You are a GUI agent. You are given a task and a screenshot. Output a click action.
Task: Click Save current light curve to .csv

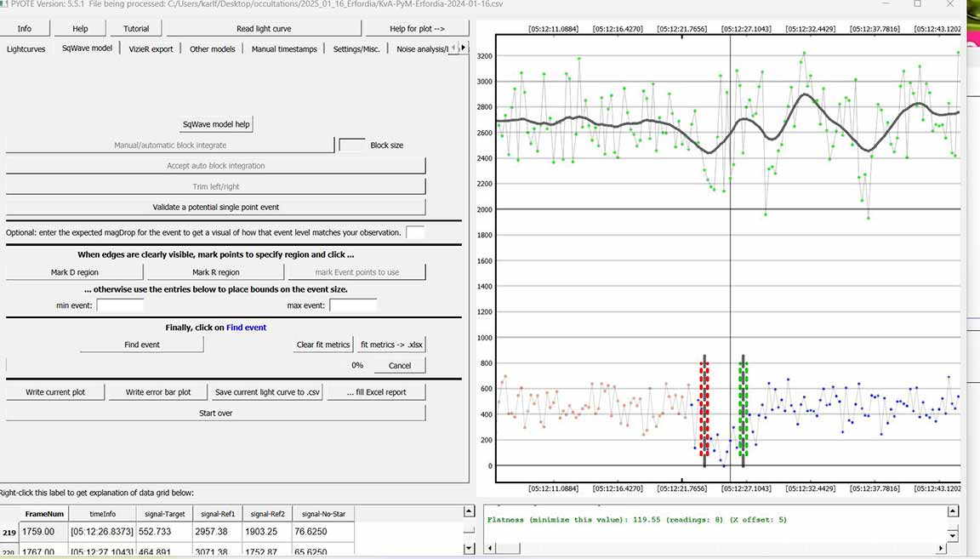click(267, 392)
